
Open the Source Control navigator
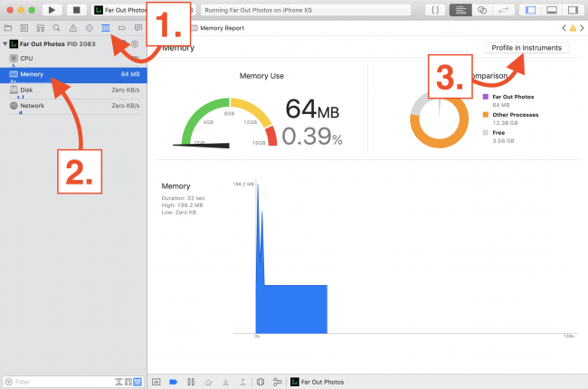coord(24,28)
